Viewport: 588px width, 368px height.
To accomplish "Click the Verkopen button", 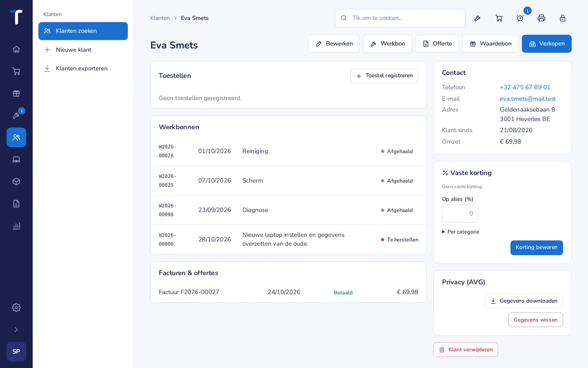I will (546, 44).
